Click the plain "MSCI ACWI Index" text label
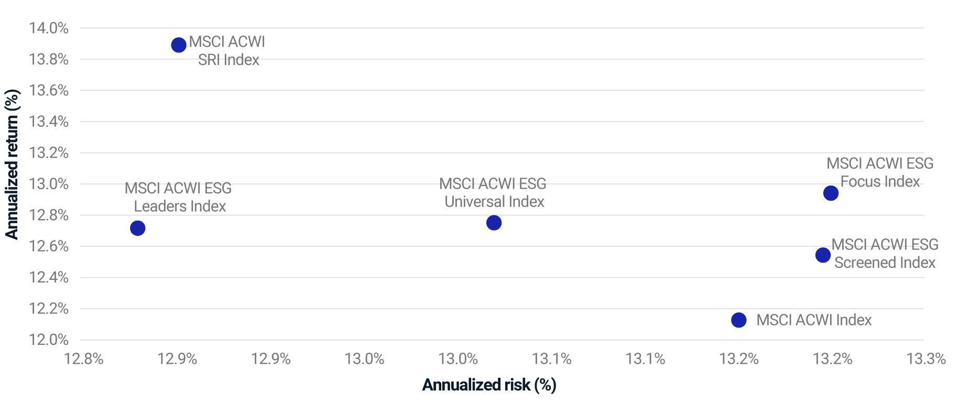 pos(814,320)
